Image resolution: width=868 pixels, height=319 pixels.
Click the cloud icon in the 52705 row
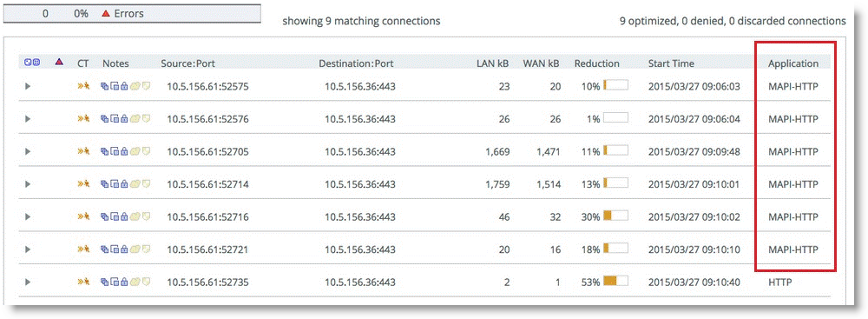(135, 151)
